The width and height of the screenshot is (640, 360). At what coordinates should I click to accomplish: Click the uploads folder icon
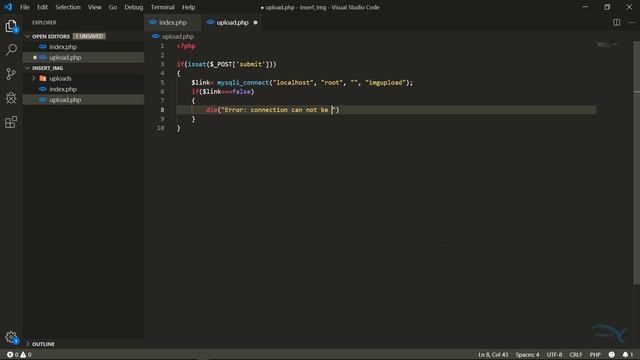tap(43, 78)
